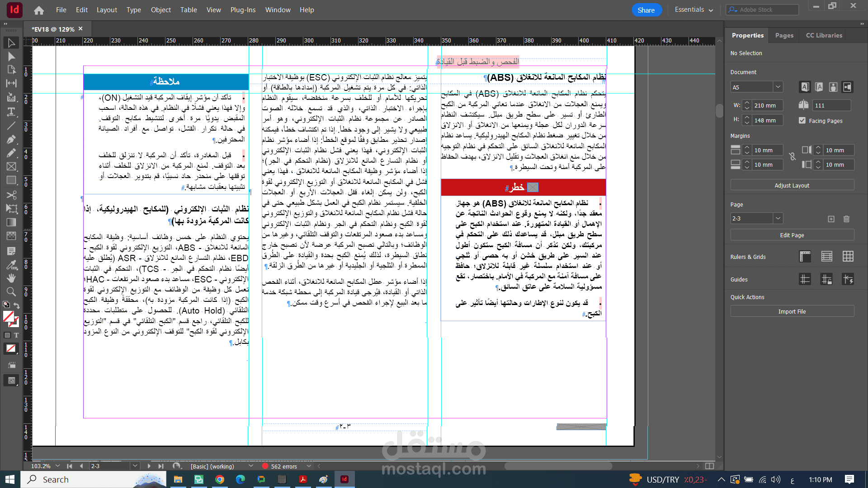Select the Type tool
This screenshot has height=488, width=868.
(11, 112)
